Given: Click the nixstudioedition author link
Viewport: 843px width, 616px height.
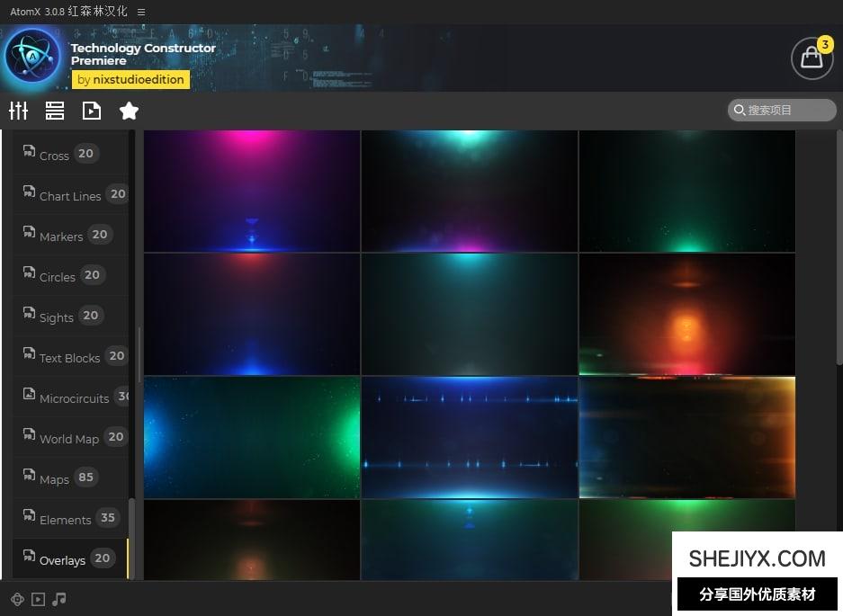Looking at the screenshot, I should (x=130, y=79).
